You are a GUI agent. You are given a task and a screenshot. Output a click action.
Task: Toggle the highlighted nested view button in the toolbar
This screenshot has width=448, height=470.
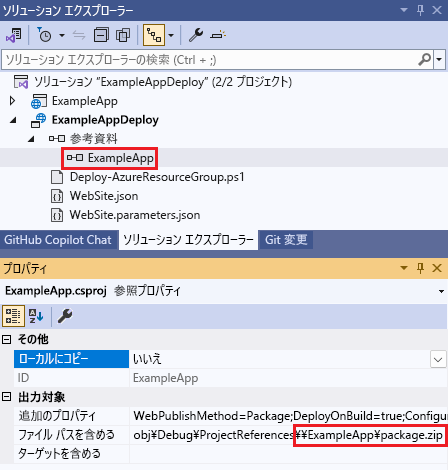pyautogui.click(x=154, y=35)
